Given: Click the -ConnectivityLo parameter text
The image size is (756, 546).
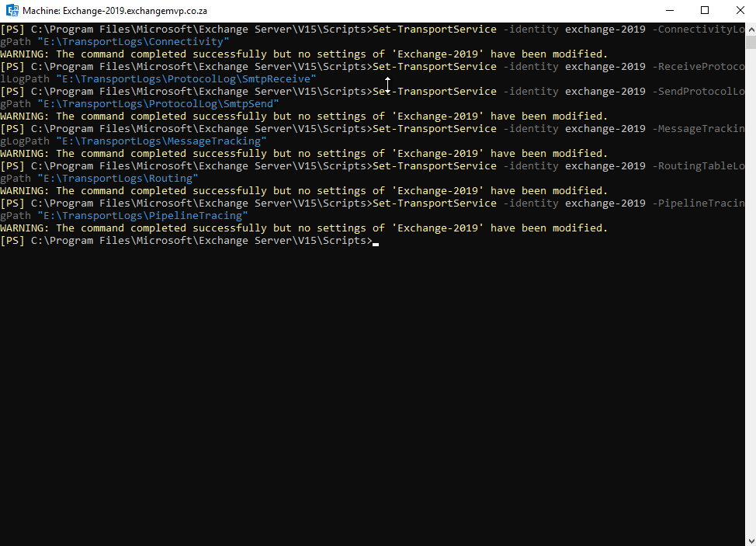Looking at the screenshot, I should 698,29.
